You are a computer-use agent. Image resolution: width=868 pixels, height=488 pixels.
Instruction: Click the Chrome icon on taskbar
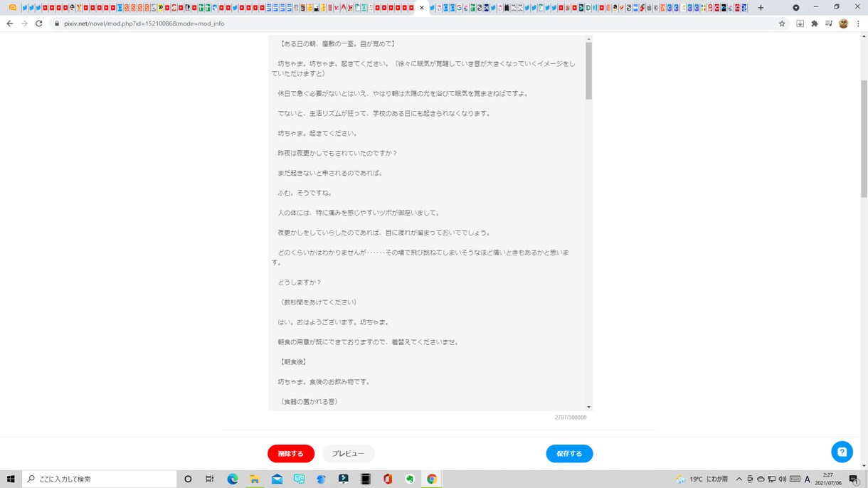432,479
